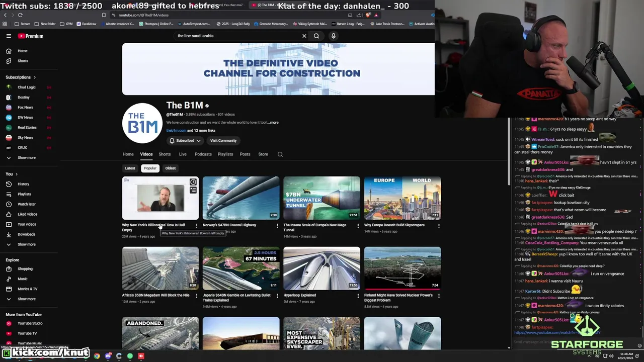The image size is (644, 362).
Task: Open the Photopea bookmark
Action: point(157,24)
